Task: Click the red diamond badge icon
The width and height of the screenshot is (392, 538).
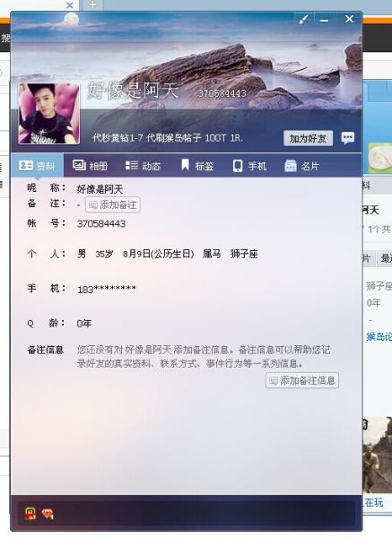Action: click(x=48, y=514)
